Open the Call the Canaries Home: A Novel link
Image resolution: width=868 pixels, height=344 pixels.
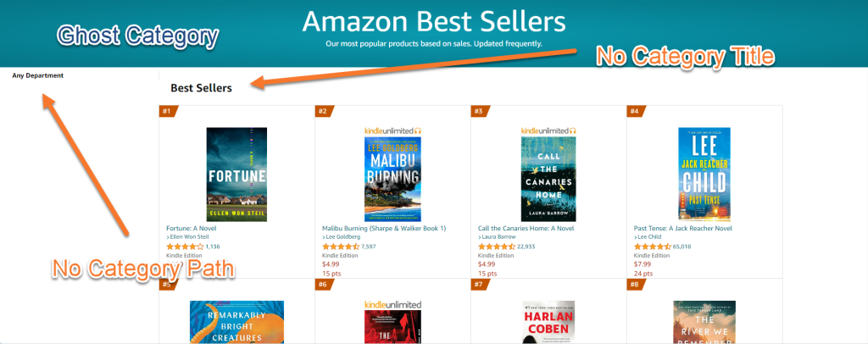[526, 228]
